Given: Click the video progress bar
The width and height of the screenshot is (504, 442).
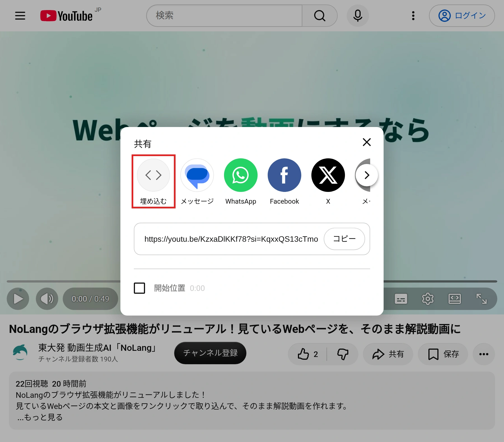Looking at the screenshot, I should pyautogui.click(x=64, y=281).
